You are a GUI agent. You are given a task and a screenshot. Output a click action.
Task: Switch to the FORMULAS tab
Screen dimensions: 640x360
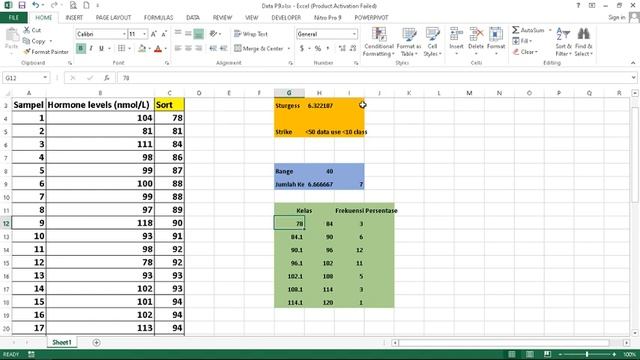[x=158, y=18]
